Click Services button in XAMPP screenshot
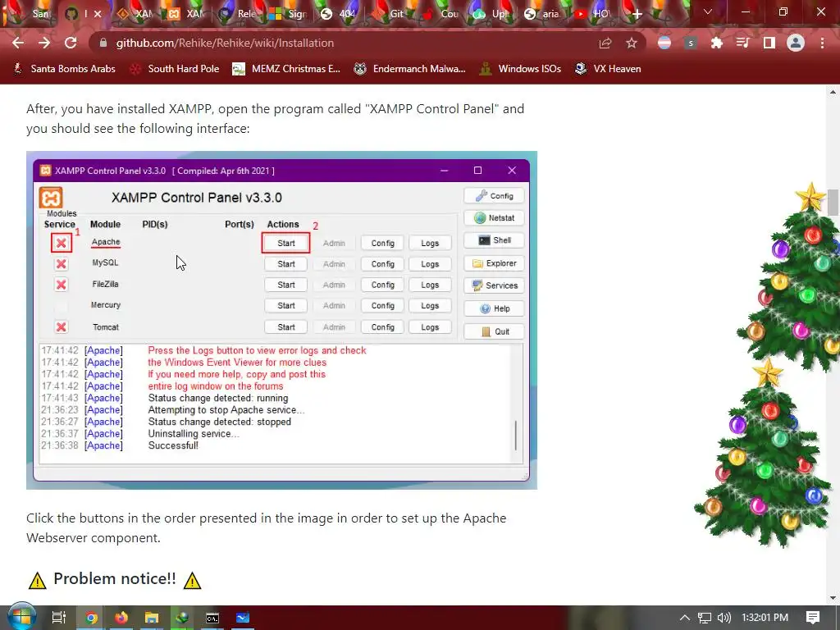The image size is (840, 630). [x=494, y=285]
